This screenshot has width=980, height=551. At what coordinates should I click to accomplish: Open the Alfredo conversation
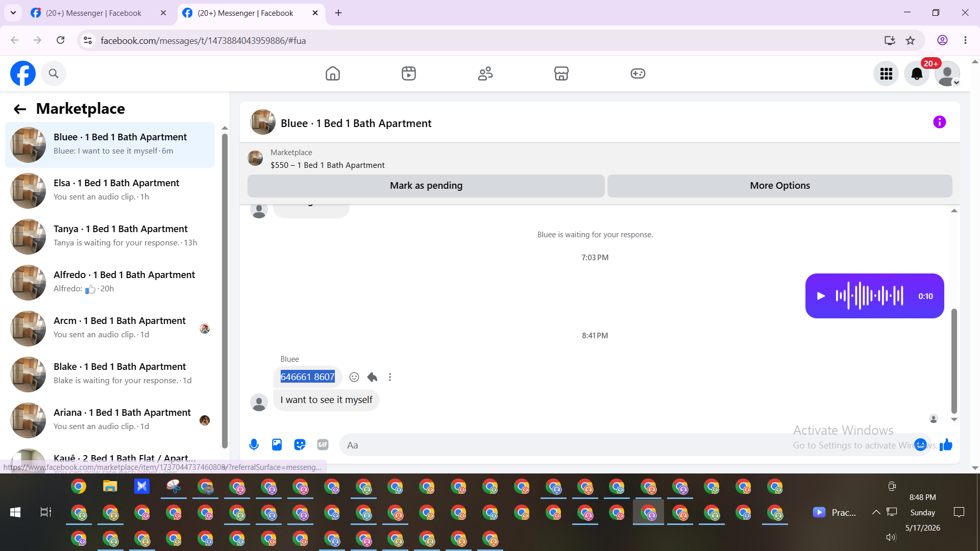(x=110, y=283)
